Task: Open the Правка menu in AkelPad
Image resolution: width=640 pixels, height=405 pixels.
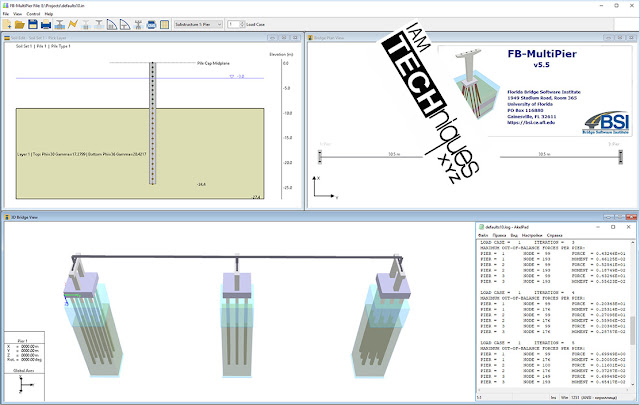Action: [499, 236]
